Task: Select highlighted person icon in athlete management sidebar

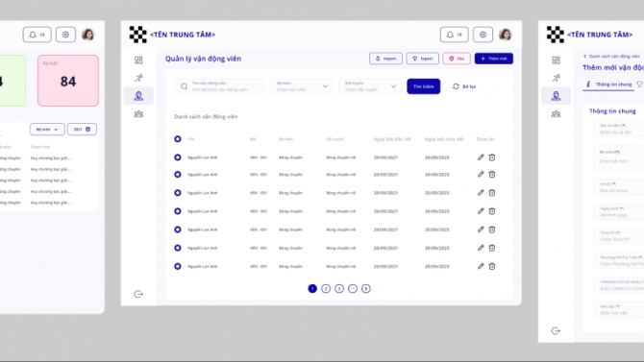Action: click(138, 96)
